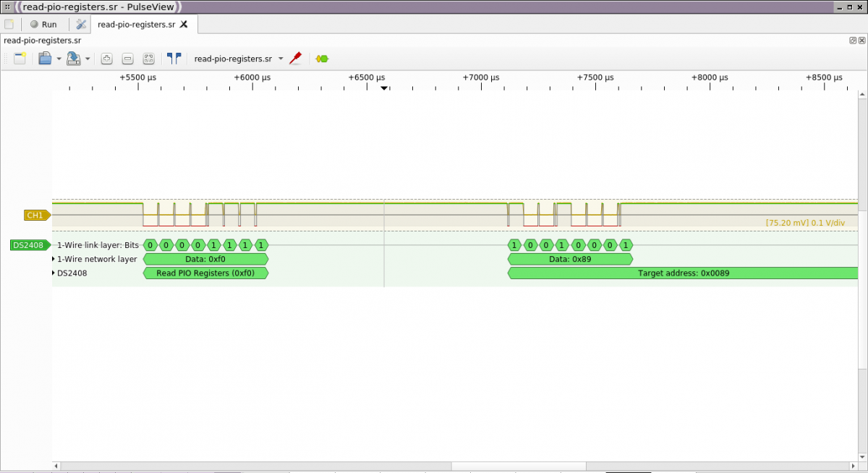Screen dimensions: 868x473
Task: Expand the DS2408 annotation row
Action: pyautogui.click(x=54, y=273)
